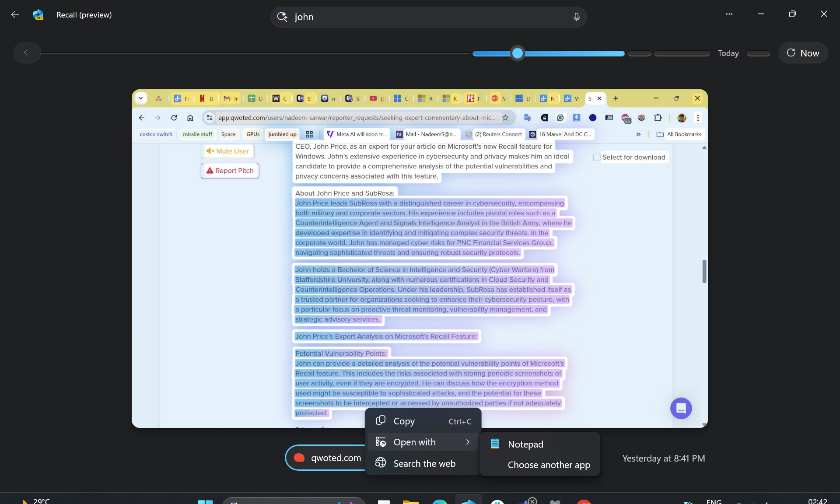This screenshot has width=840, height=504.
Task: Enable the Select for download checkbox
Action: 597,157
